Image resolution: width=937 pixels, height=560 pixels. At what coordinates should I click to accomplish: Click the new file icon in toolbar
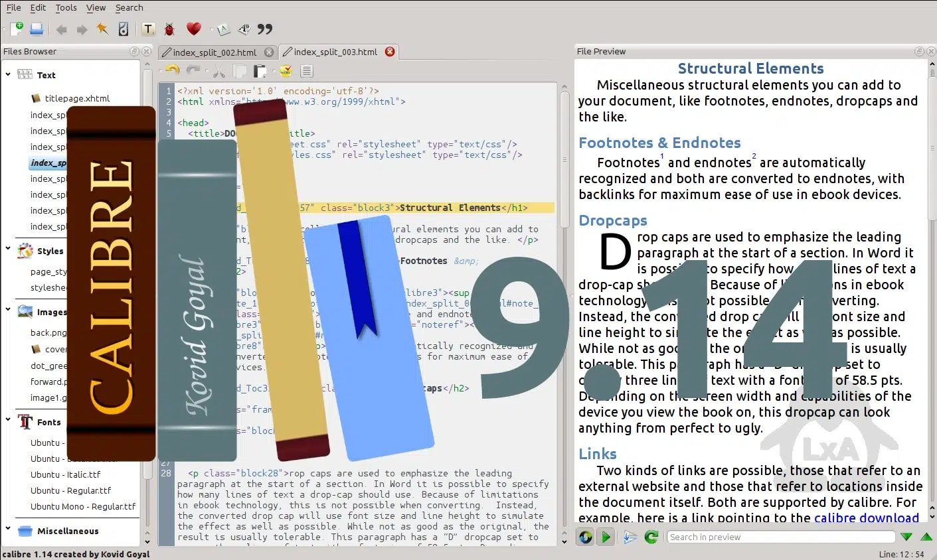pos(17,29)
